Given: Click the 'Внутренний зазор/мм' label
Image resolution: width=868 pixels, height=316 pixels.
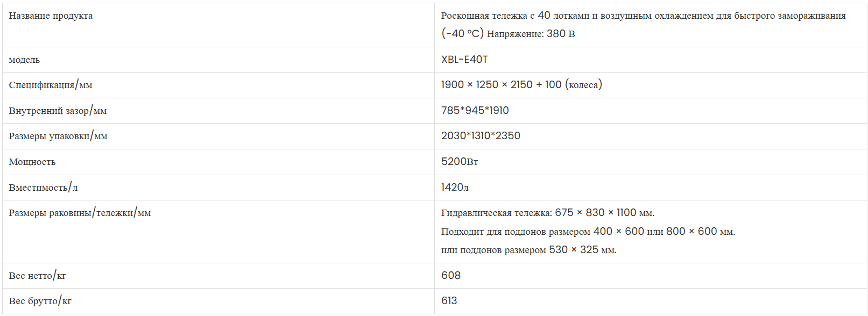Looking at the screenshot, I should pos(58,111).
